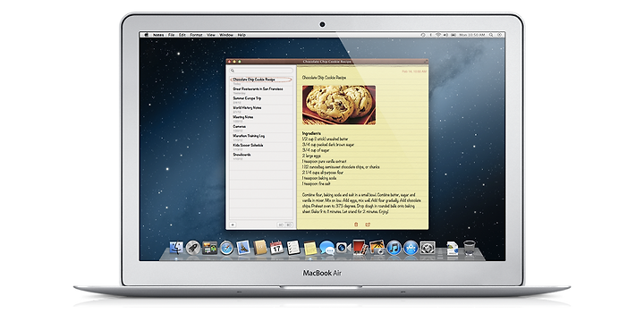This screenshot has height=330, width=644.
Task: Select the Snowboards note
Action: coord(261,157)
